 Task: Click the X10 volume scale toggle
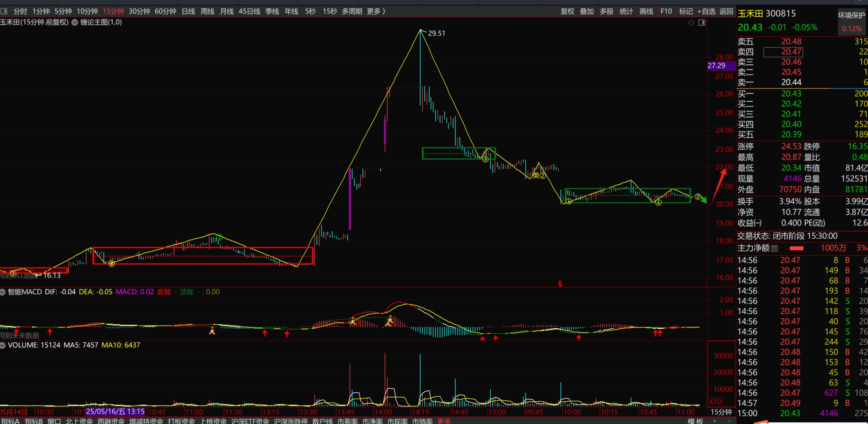[715, 402]
